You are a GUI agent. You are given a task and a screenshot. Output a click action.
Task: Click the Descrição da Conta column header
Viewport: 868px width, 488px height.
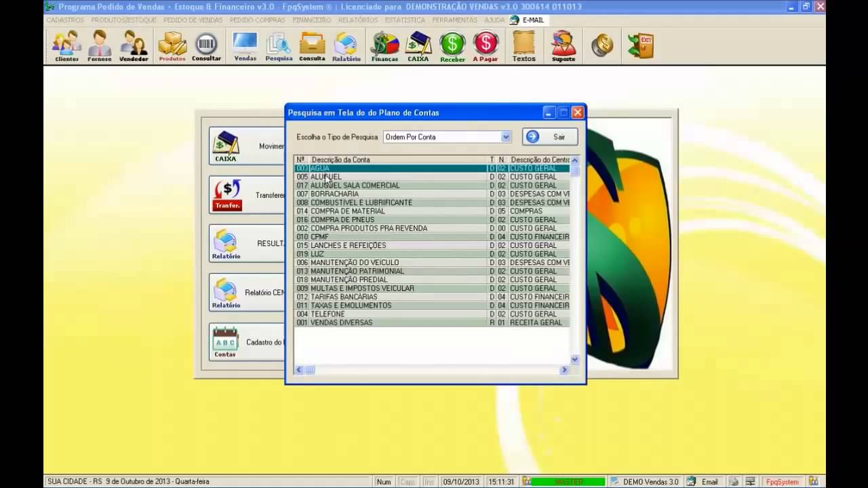point(399,160)
